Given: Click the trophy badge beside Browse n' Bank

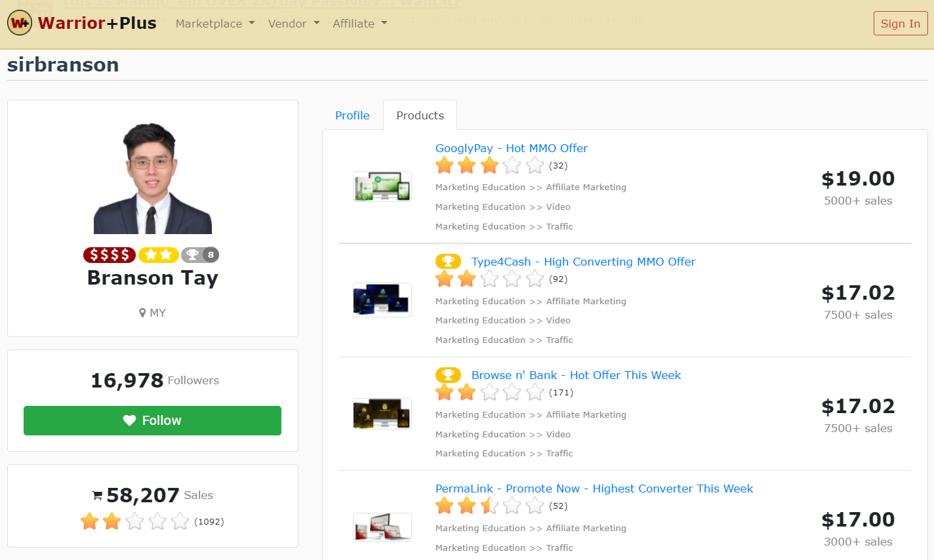Looking at the screenshot, I should tap(449, 375).
